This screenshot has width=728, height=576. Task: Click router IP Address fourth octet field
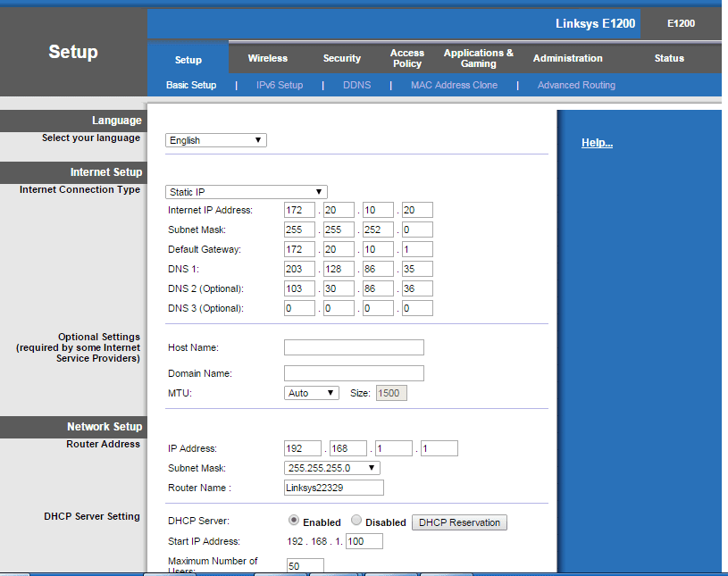(439, 448)
